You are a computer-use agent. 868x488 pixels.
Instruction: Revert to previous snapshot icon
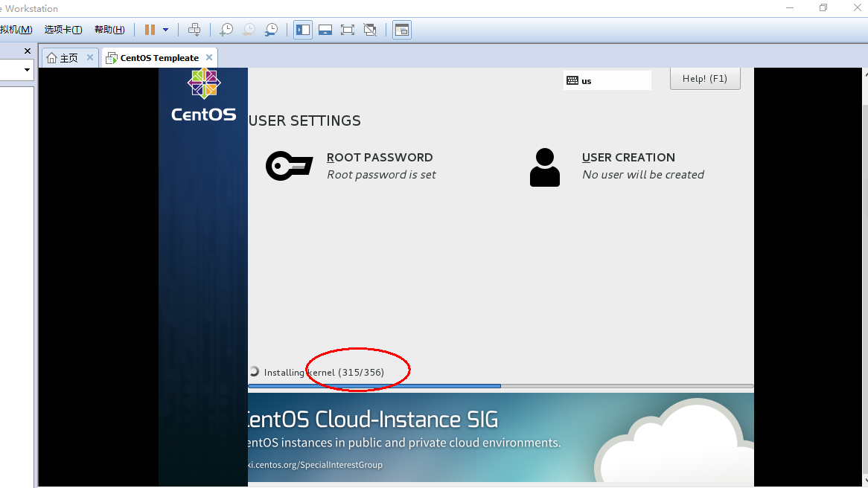pos(249,30)
